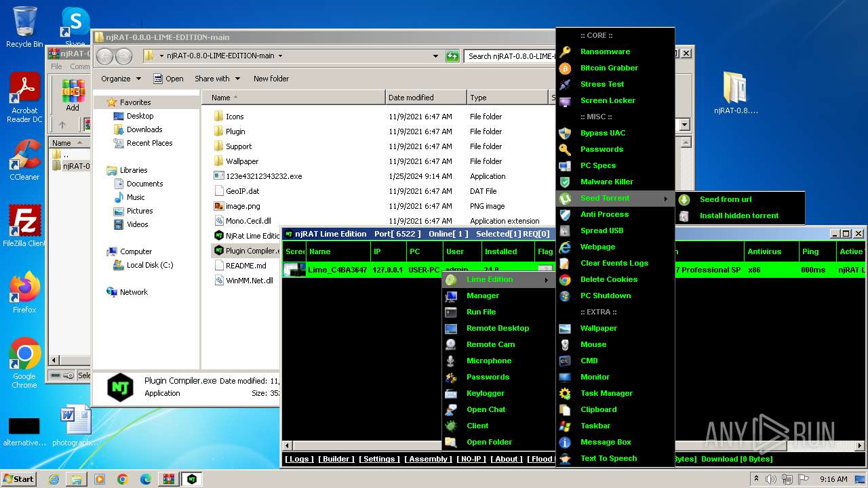Viewport: 868px width, 488px height.
Task: Click the Install hidden torrent icon
Action: coord(684,216)
